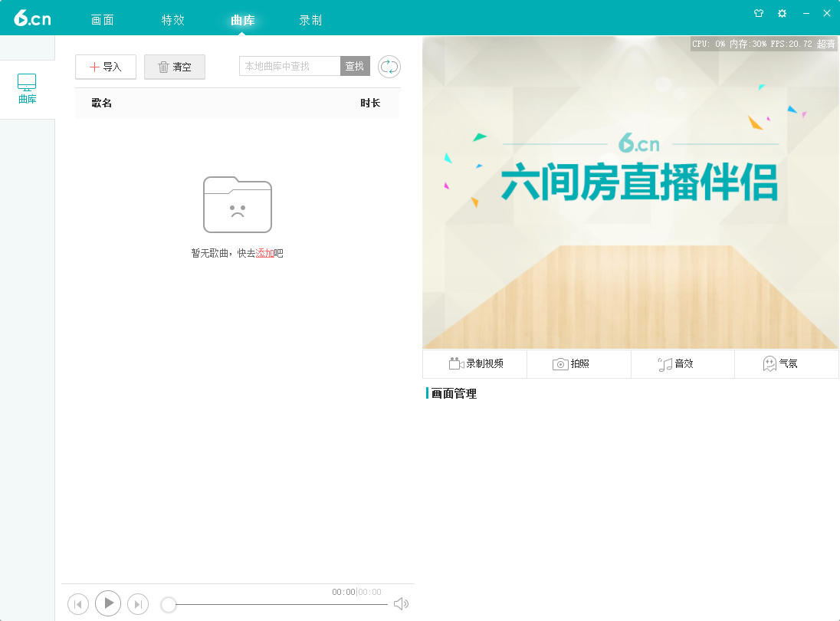This screenshot has width=840, height=621.
Task: Click the playback progress slider handle
Action: coord(168,604)
